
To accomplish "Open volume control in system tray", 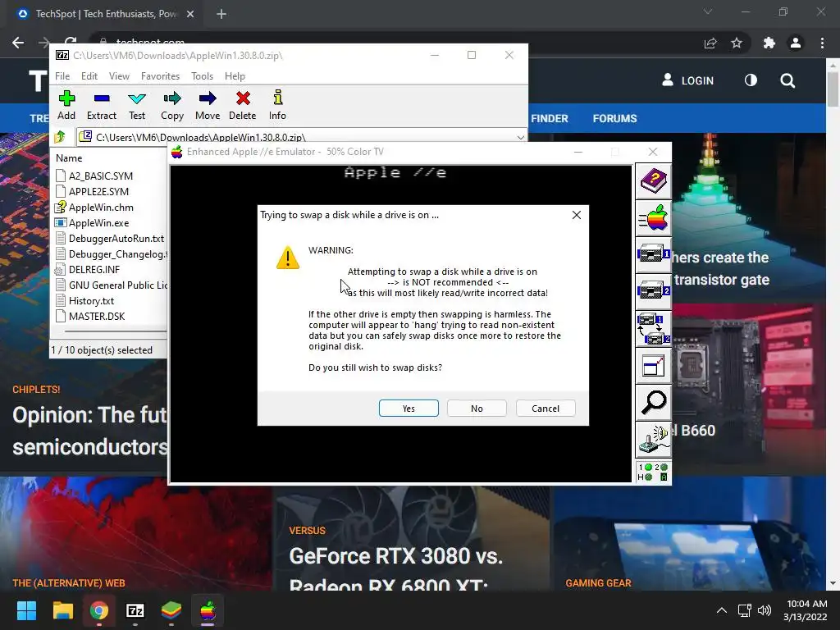I will [765, 610].
